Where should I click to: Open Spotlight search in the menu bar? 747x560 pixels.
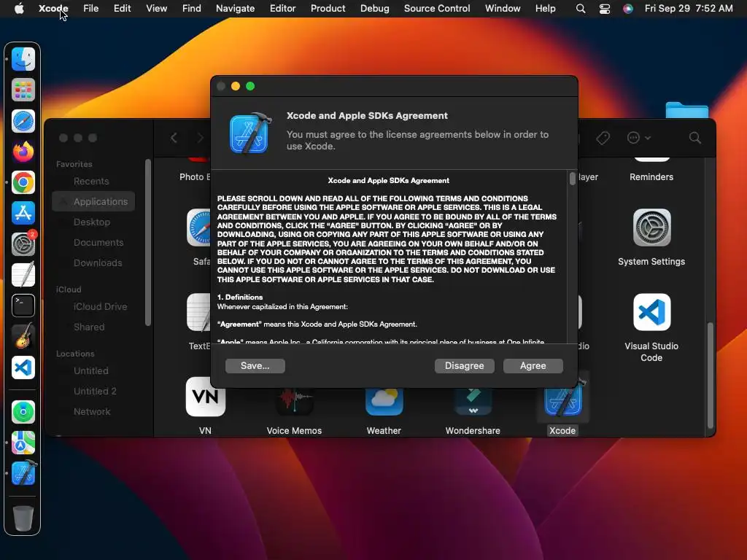580,8
